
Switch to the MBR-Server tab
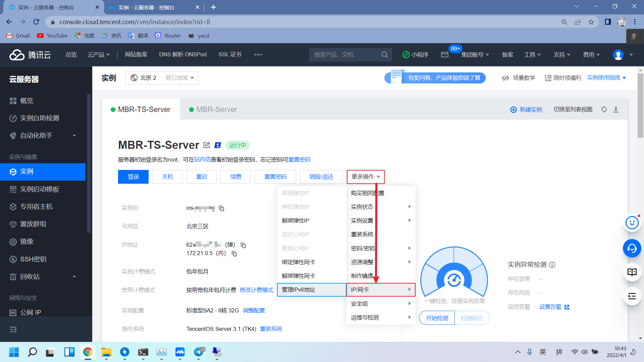coord(213,110)
